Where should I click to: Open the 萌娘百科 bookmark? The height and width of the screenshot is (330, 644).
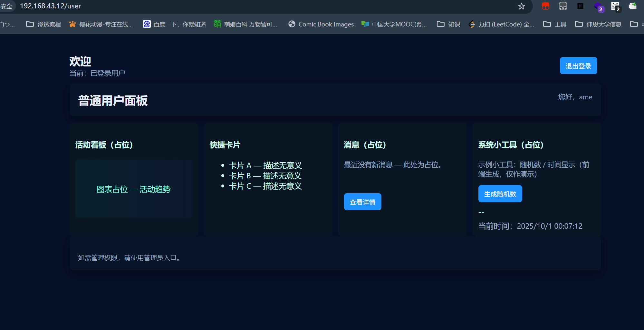coord(245,24)
